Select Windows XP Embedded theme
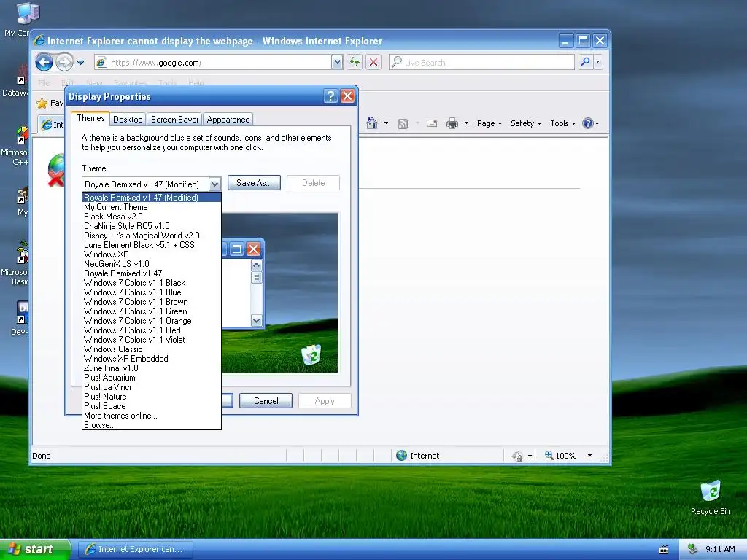 (x=152, y=359)
